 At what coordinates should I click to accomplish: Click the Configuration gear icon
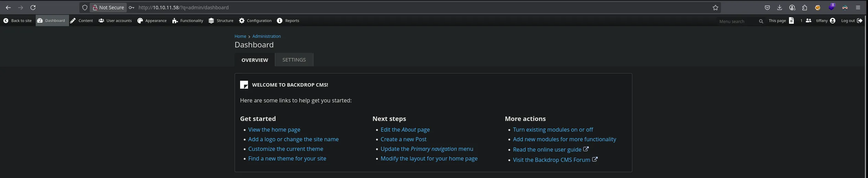point(242,21)
